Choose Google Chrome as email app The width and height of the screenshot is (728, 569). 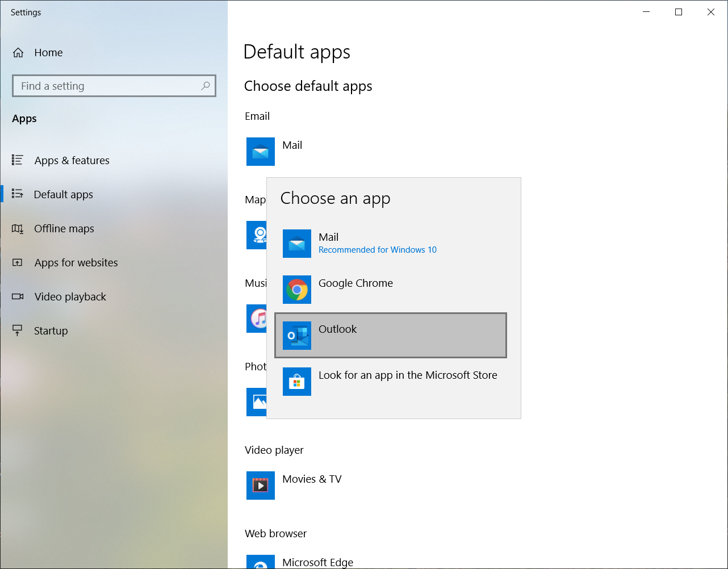[x=391, y=290]
